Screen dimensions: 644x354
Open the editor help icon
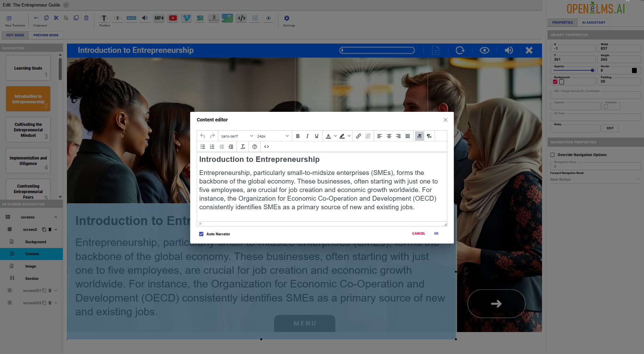pyautogui.click(x=254, y=147)
